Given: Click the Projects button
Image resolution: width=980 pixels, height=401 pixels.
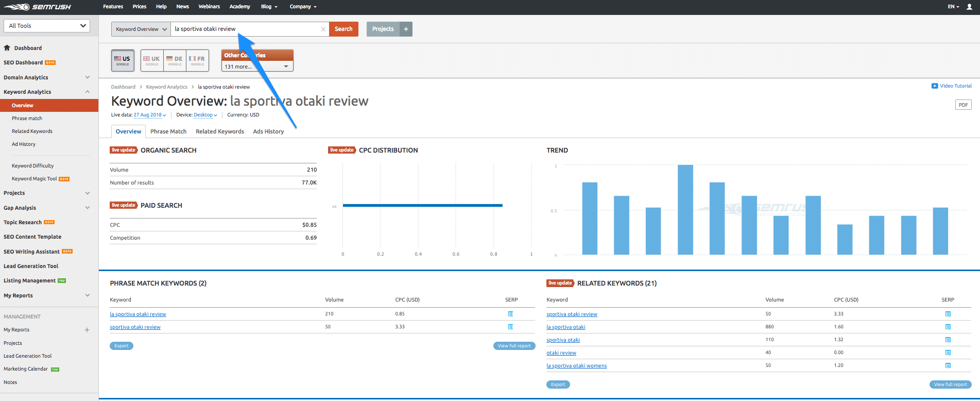Looking at the screenshot, I should click(383, 29).
